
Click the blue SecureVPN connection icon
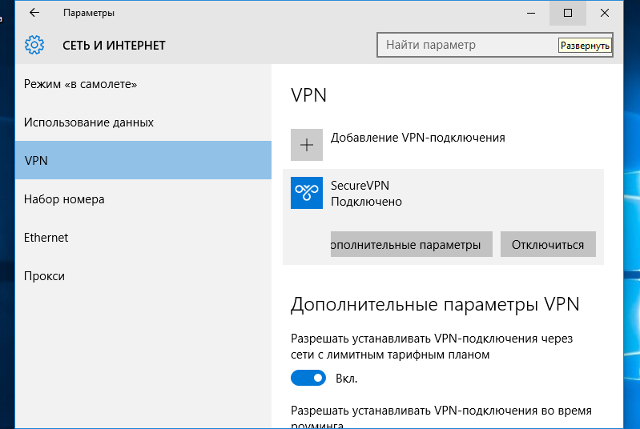(x=307, y=193)
